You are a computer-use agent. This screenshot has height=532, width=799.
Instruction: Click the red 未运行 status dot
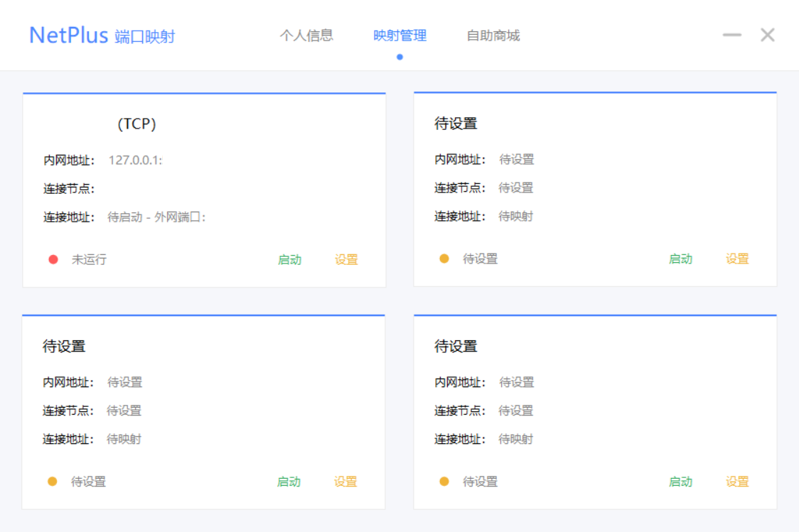pyautogui.click(x=53, y=259)
